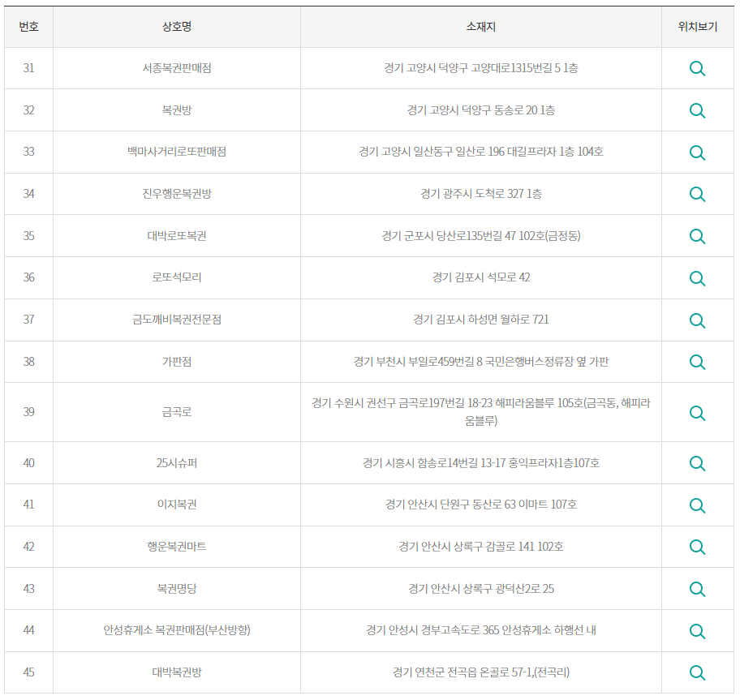Select store name 가판점
This screenshot has height=700, width=740.
coord(177,361)
